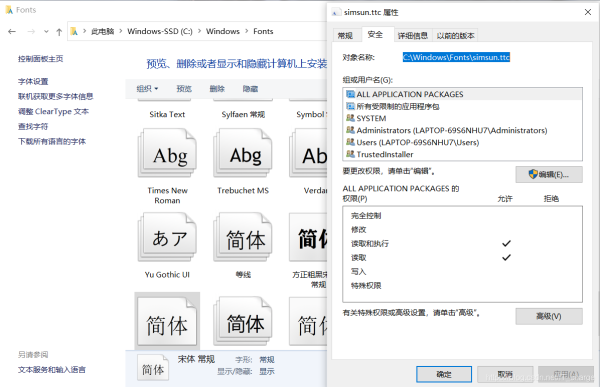Click the 读取 allow checkmark

click(506, 258)
